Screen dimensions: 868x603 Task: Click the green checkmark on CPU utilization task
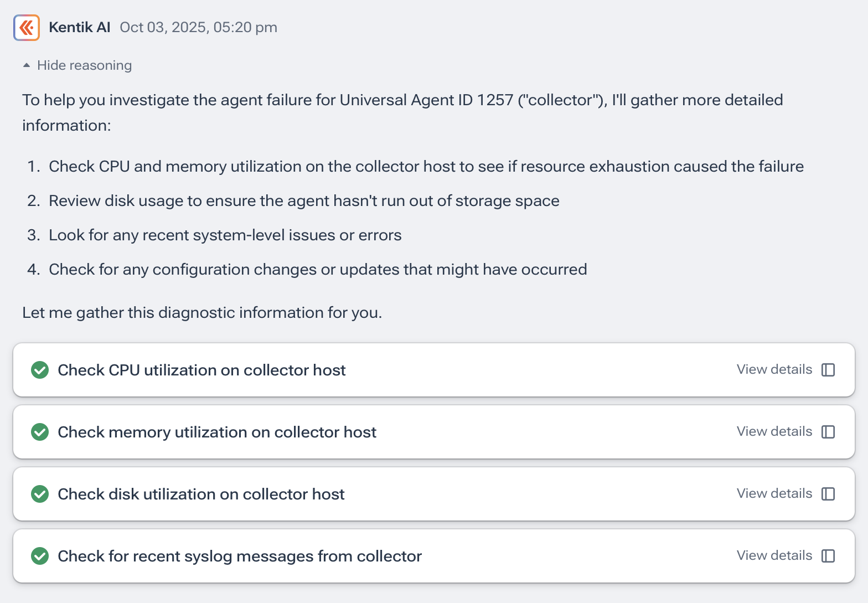[39, 370]
